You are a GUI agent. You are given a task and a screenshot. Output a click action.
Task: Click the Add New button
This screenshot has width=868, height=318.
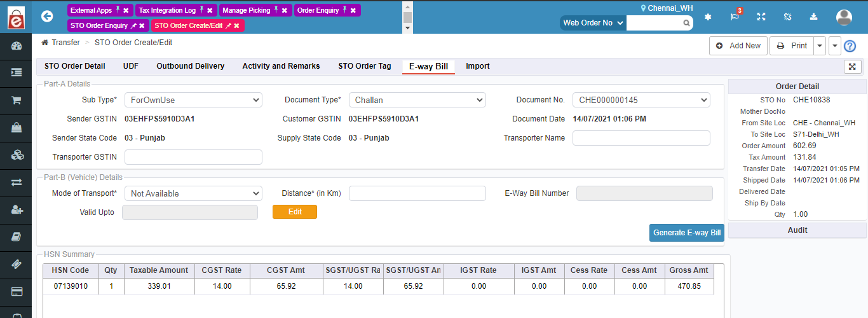pyautogui.click(x=738, y=46)
